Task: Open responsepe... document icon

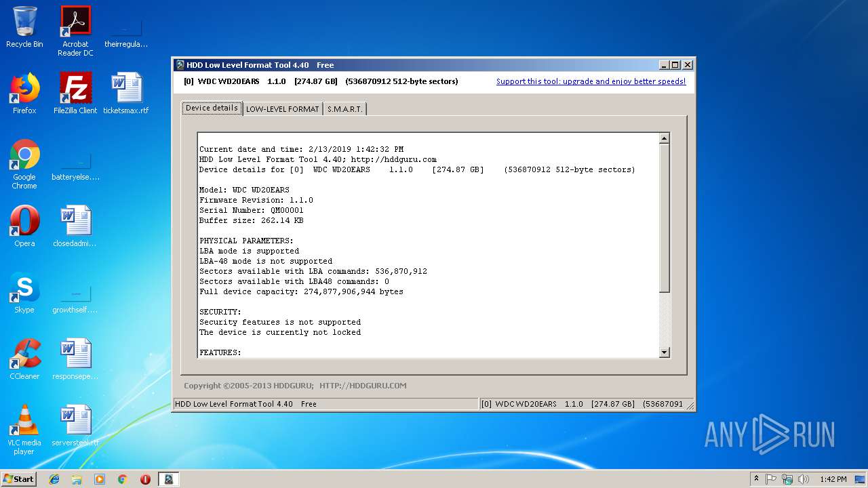Action: (75, 359)
